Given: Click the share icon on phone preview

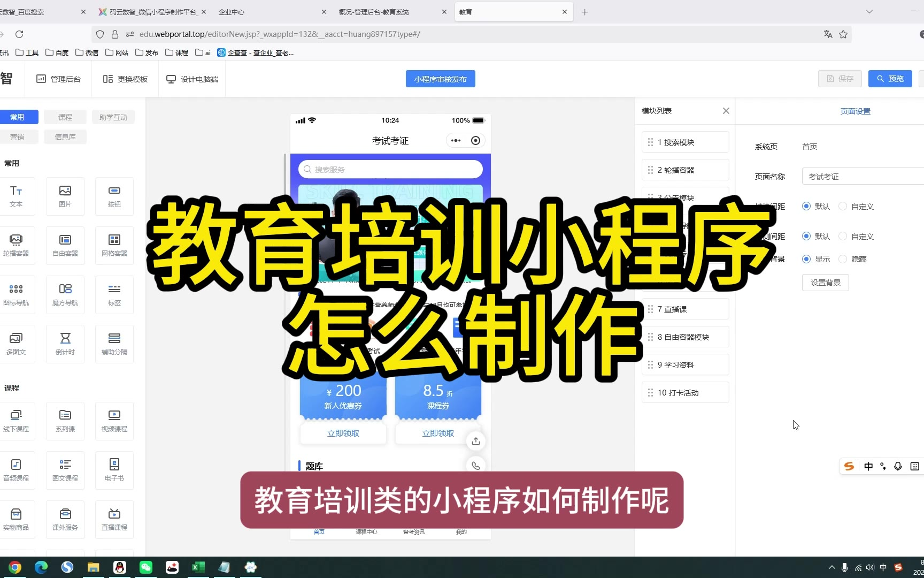Looking at the screenshot, I should tap(476, 441).
